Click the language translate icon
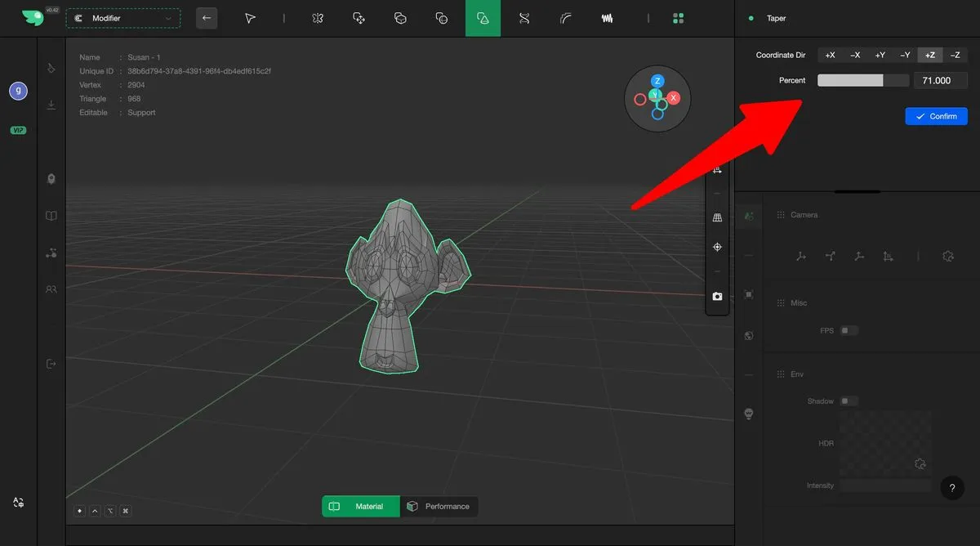 tap(18, 503)
